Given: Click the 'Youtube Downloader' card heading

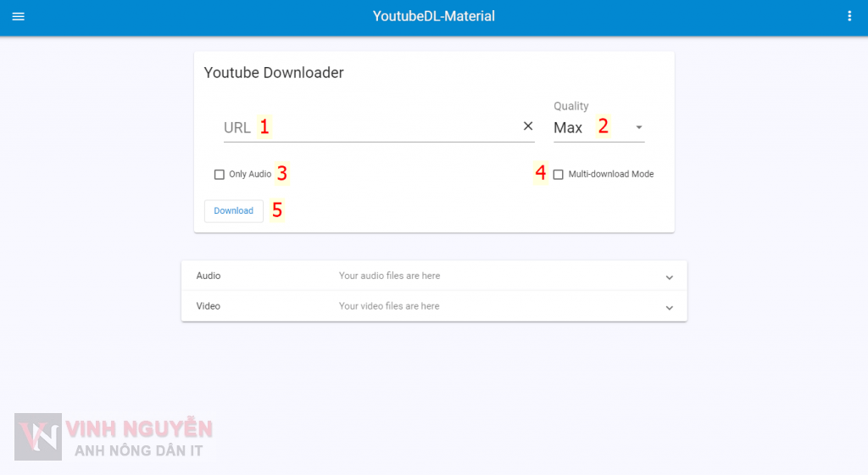Looking at the screenshot, I should click(274, 73).
